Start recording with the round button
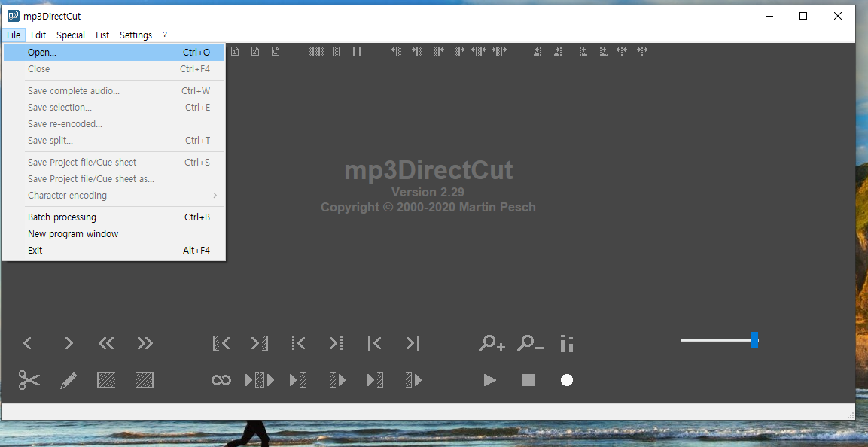The image size is (868, 447). [566, 380]
